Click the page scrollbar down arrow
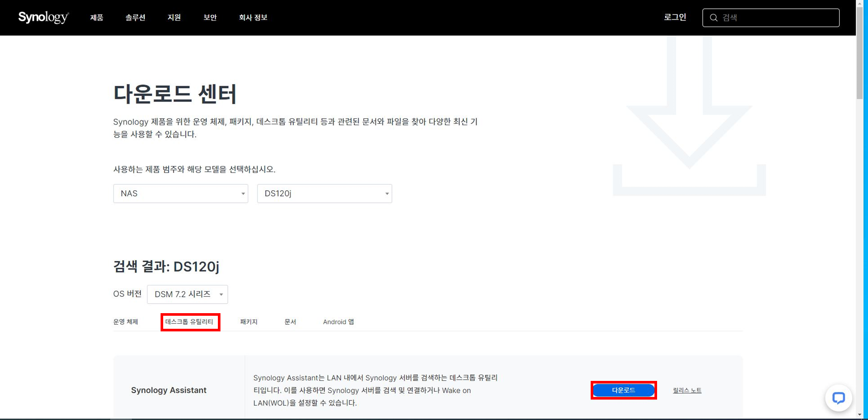Viewport: 868px width, 420px height. coord(860,415)
